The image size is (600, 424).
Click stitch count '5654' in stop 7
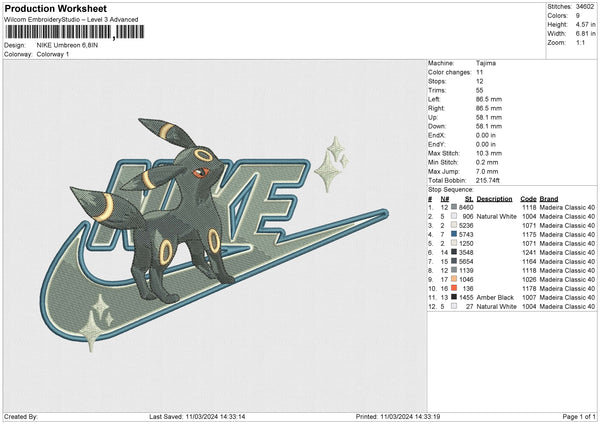466,261
